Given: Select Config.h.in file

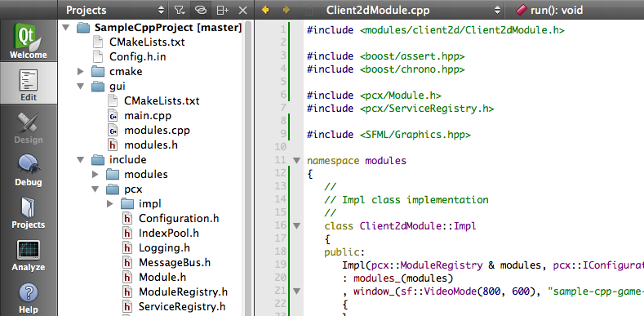Looking at the screenshot, I should coord(138,56).
